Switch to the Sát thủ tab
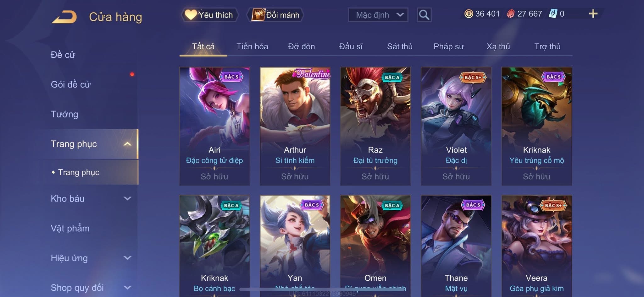This screenshot has height=297, width=644. pos(400,46)
